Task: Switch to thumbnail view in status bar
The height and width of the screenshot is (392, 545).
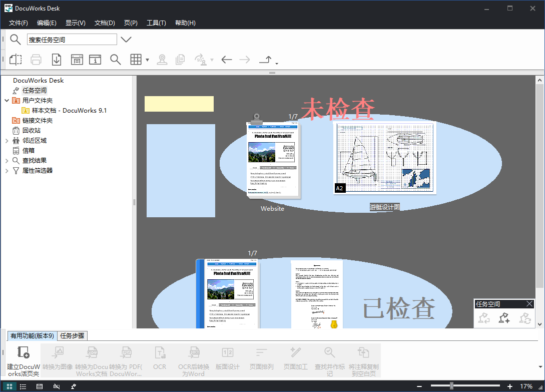Action: (x=10, y=386)
